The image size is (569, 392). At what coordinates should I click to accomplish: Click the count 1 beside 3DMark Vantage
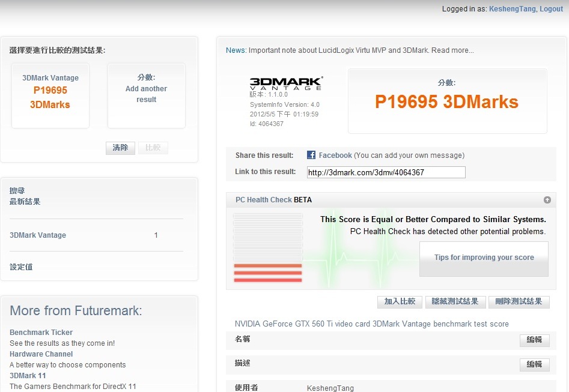[156, 235]
